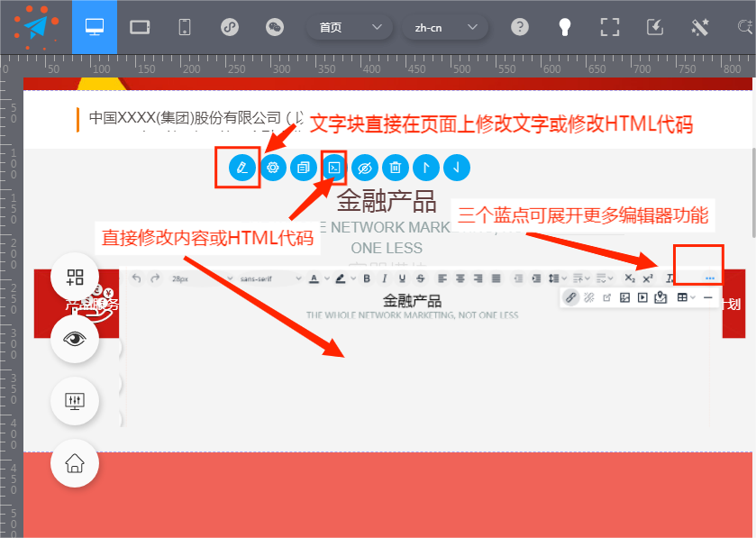Move module up with the up-arrow icon

pyautogui.click(x=426, y=168)
